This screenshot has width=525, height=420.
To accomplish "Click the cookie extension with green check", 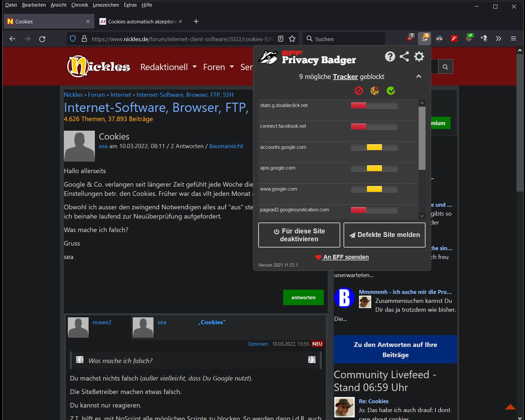I will click(x=469, y=38).
